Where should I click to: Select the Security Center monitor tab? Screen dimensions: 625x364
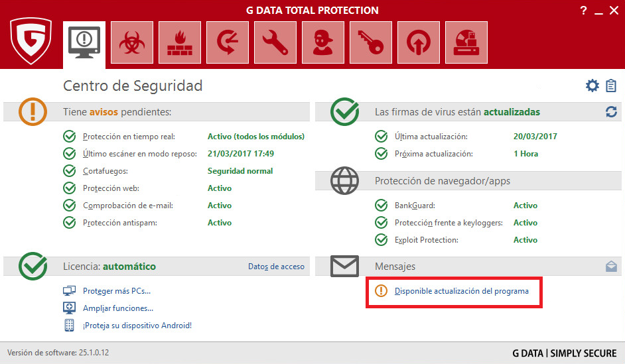84,43
